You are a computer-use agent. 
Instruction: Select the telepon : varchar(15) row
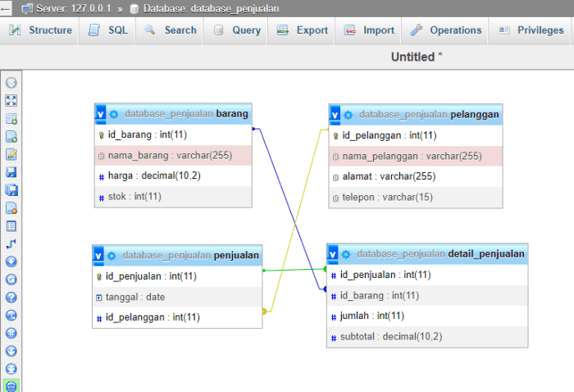coord(416,198)
